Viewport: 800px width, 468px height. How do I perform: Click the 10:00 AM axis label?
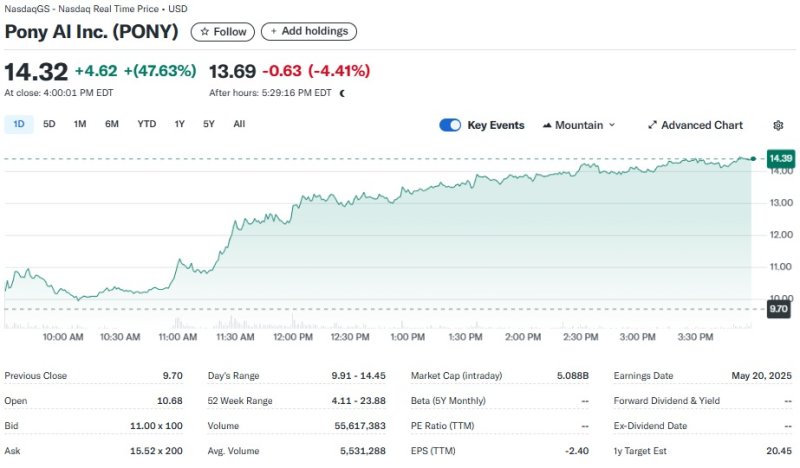tap(63, 337)
